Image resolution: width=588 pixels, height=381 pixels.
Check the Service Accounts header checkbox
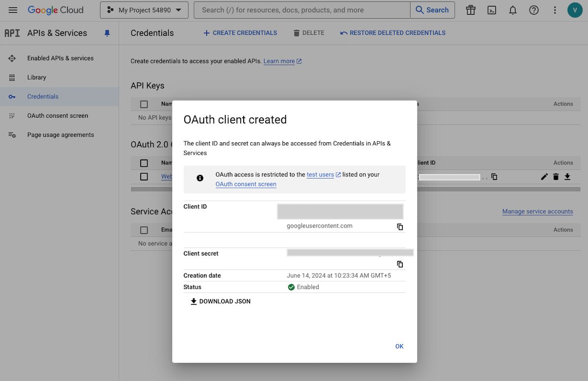point(144,229)
